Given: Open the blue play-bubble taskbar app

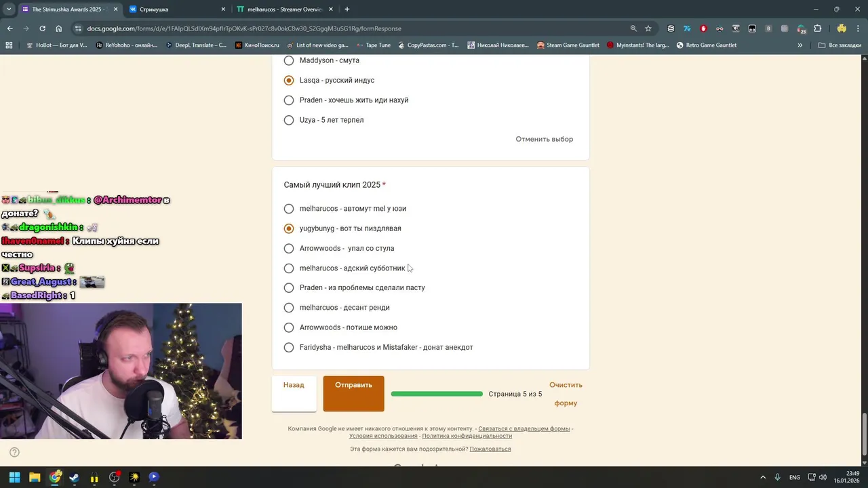Looking at the screenshot, I should 154,477.
